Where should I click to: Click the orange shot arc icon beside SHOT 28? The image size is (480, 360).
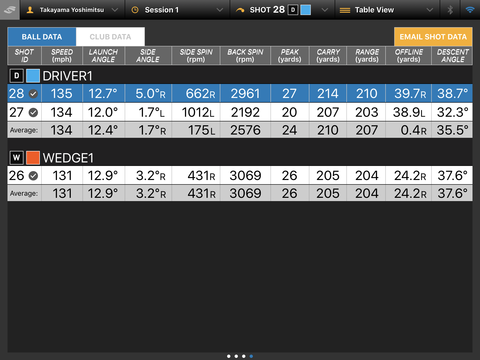[240, 10]
